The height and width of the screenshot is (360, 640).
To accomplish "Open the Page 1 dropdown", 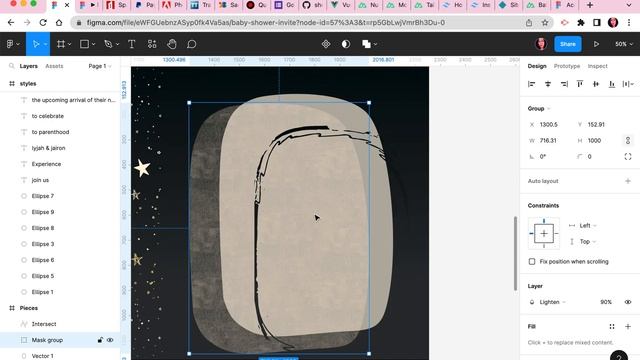I will [100, 66].
